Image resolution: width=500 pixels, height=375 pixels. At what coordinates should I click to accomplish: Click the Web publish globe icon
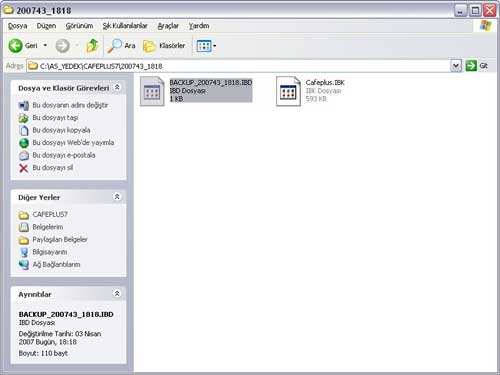(x=24, y=143)
